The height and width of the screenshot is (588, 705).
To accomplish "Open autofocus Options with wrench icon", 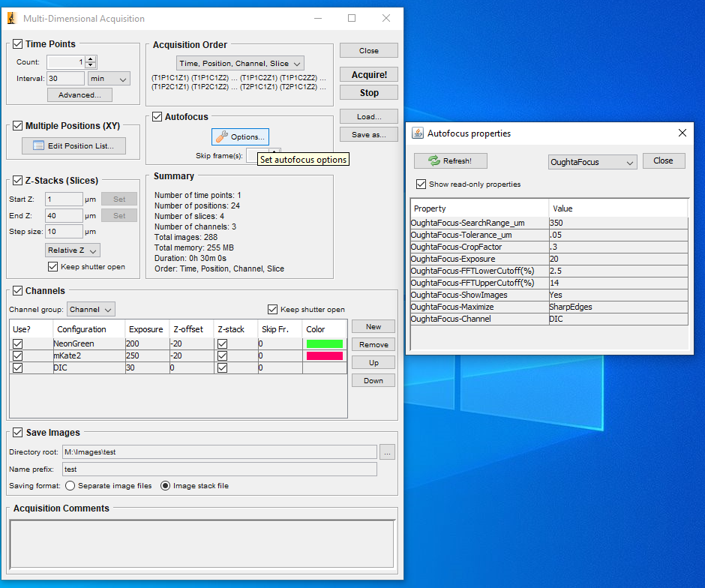I will pos(239,136).
